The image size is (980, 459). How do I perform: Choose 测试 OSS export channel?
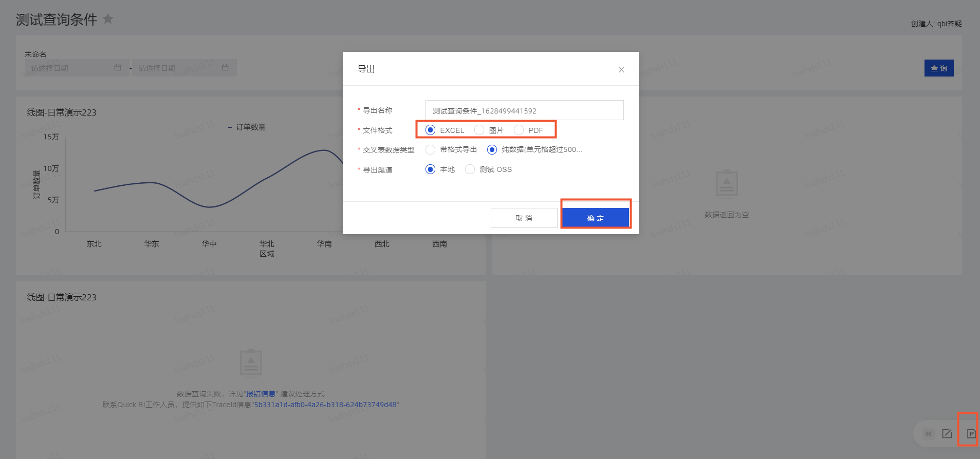point(470,169)
